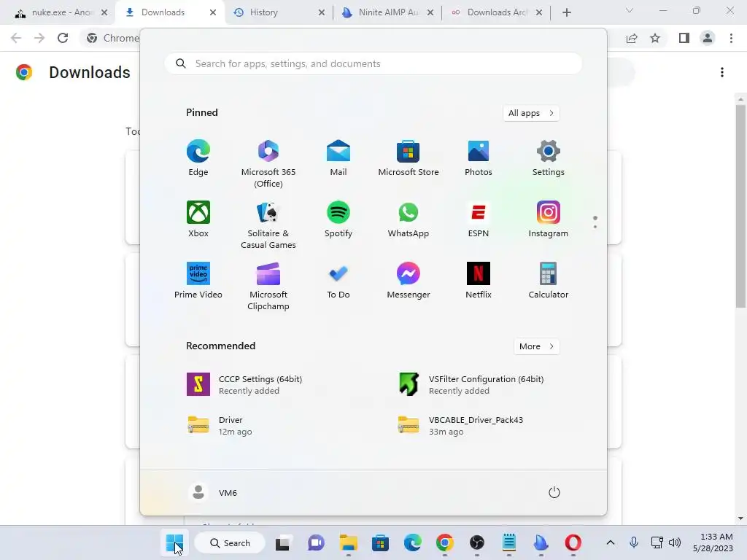Viewport: 747px width, 560px height.
Task: Launch the Photos app
Action: click(x=479, y=158)
